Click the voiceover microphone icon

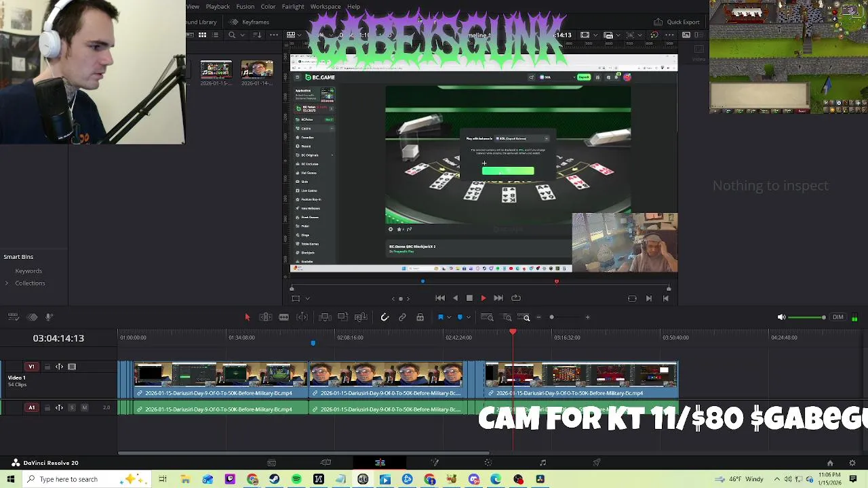tap(49, 317)
